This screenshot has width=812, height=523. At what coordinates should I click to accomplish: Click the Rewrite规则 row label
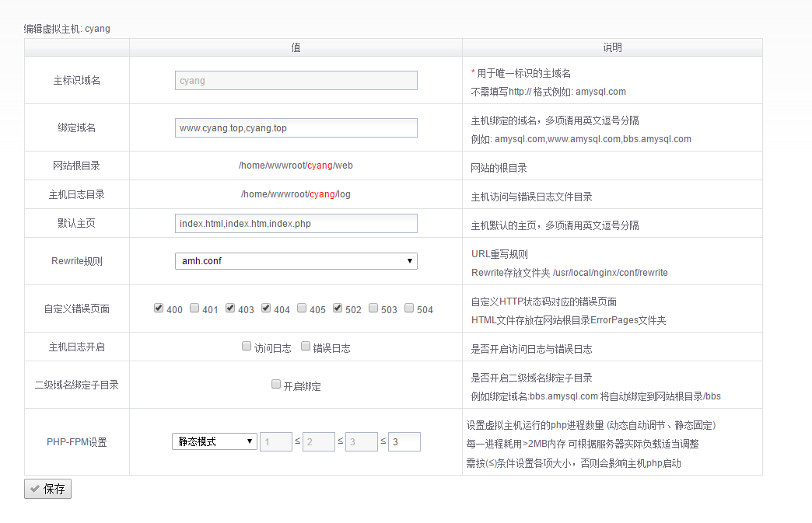(77, 261)
